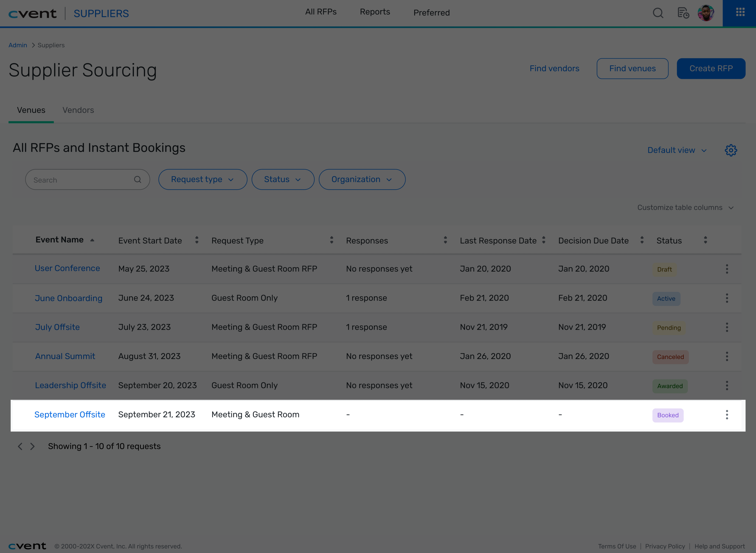
Task: Open Help and Support footer link
Action: [x=719, y=546]
